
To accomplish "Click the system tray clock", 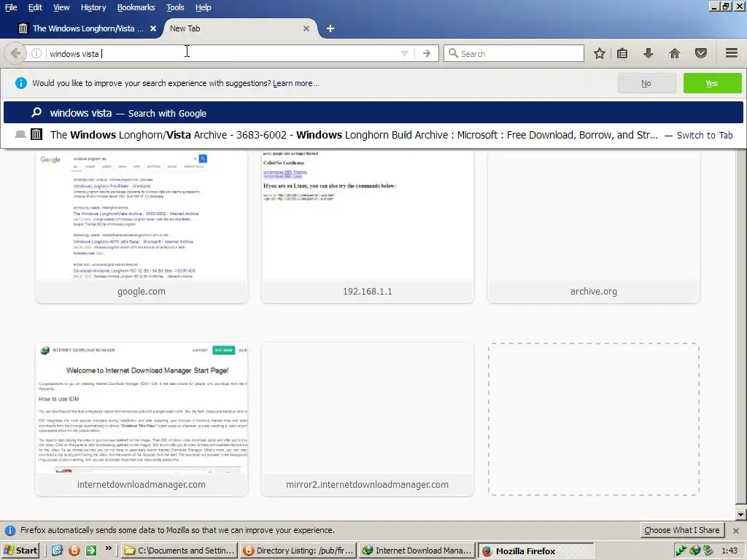I will (729, 551).
